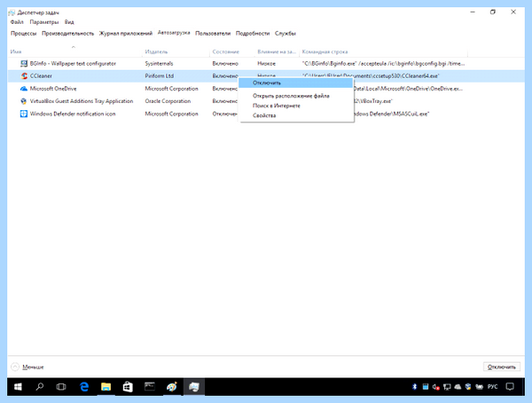
Task: Sort by the Командная строка column header
Action: coord(325,52)
